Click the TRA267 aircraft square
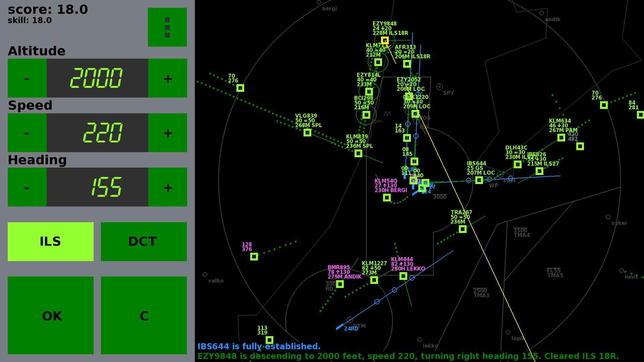The height and width of the screenshot is (362, 644). [463, 229]
